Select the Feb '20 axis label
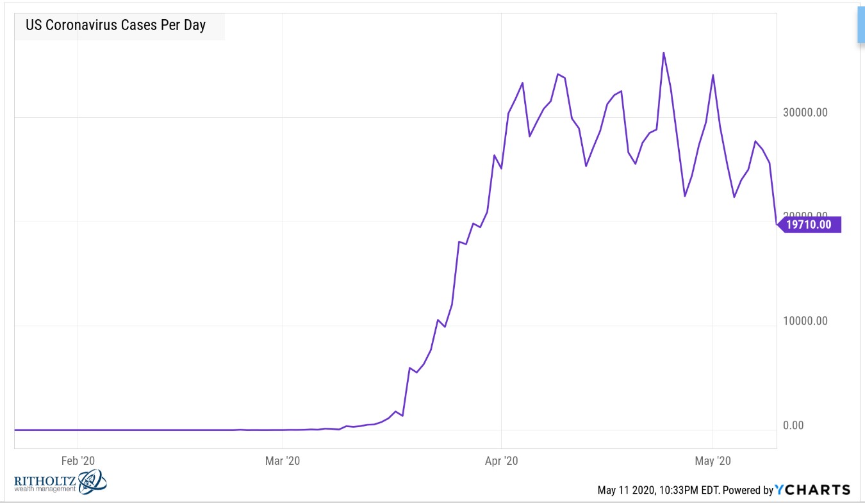865x504 pixels. 79,460
